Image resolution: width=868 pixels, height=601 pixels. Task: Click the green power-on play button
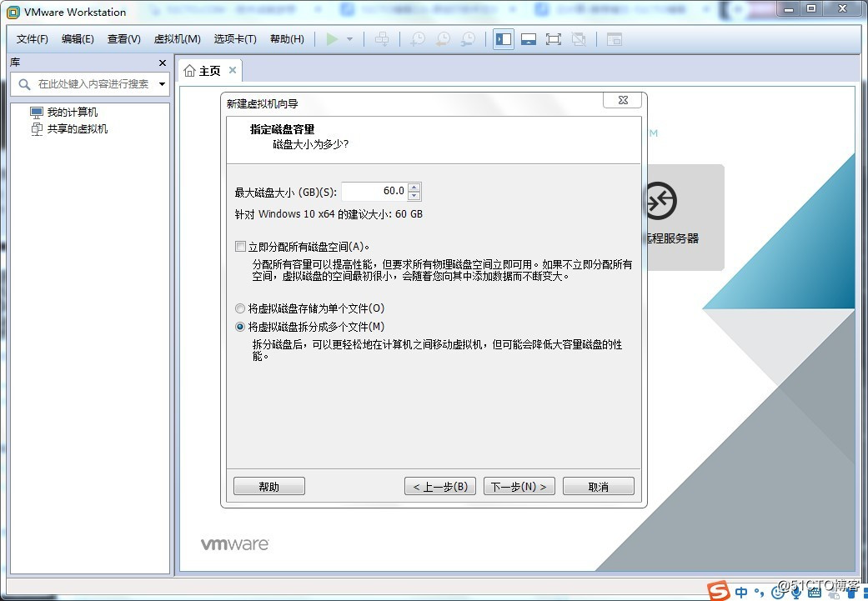pos(332,38)
